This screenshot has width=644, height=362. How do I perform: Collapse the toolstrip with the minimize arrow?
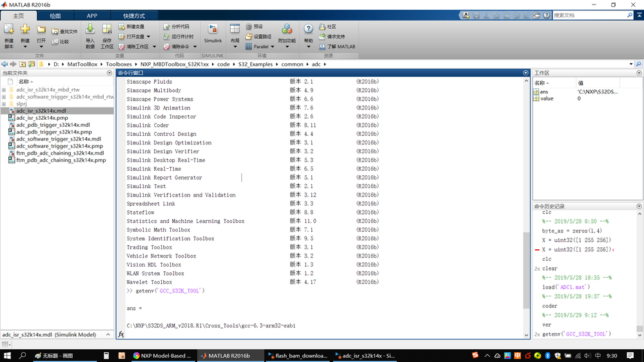coord(639,15)
